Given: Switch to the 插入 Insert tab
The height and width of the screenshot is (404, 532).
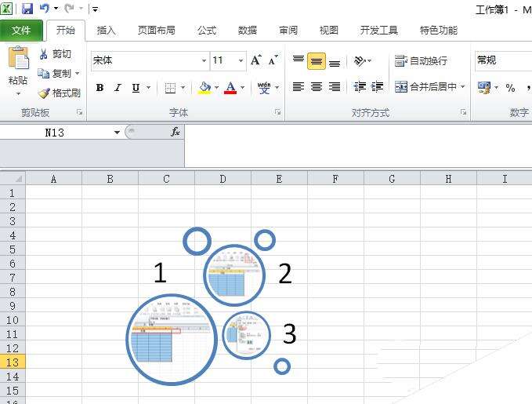Looking at the screenshot, I should click(106, 31).
